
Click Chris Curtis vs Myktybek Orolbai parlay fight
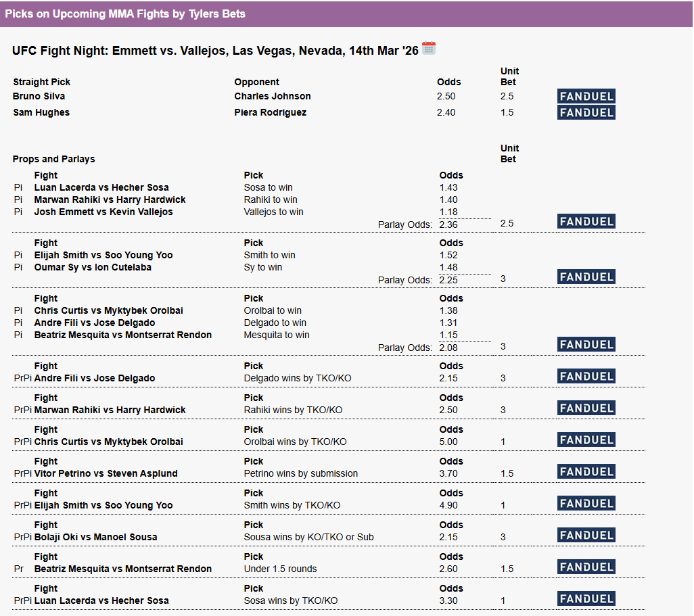point(108,310)
